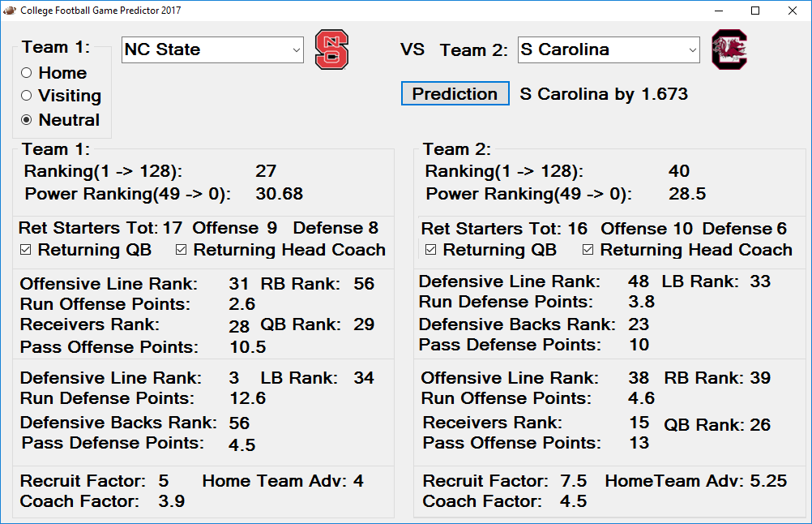Viewport: 812px width, 524px height.
Task: Click the NC State team logo
Action: click(x=331, y=49)
